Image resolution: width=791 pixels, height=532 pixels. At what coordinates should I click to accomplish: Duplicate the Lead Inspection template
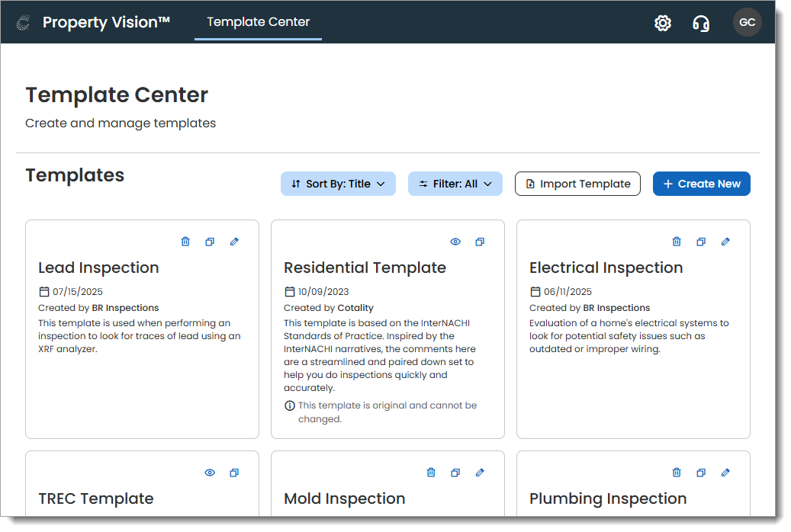pos(210,242)
